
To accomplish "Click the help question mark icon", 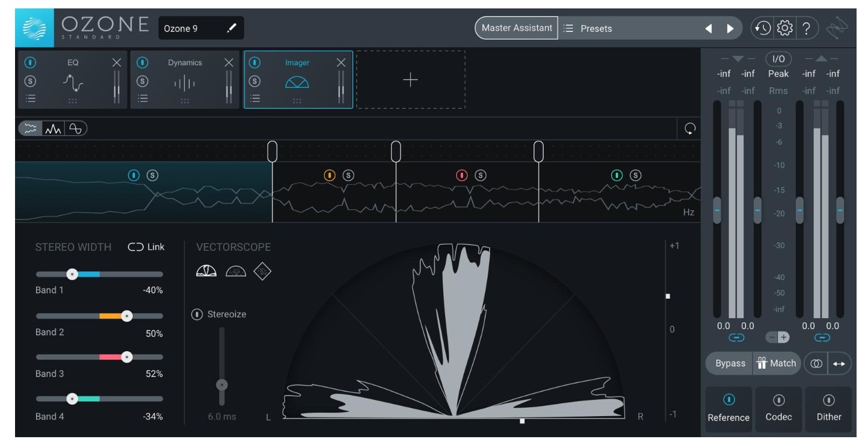I will pos(805,28).
